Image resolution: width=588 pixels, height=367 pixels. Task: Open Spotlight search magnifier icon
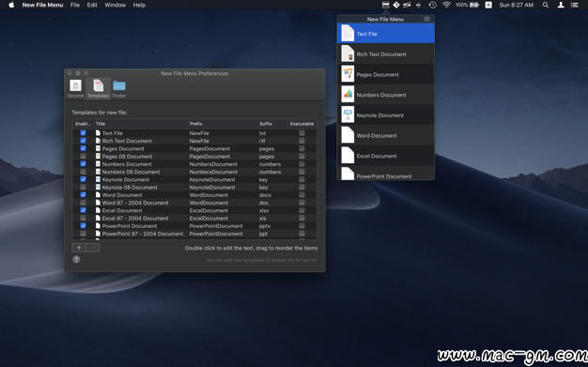point(546,5)
